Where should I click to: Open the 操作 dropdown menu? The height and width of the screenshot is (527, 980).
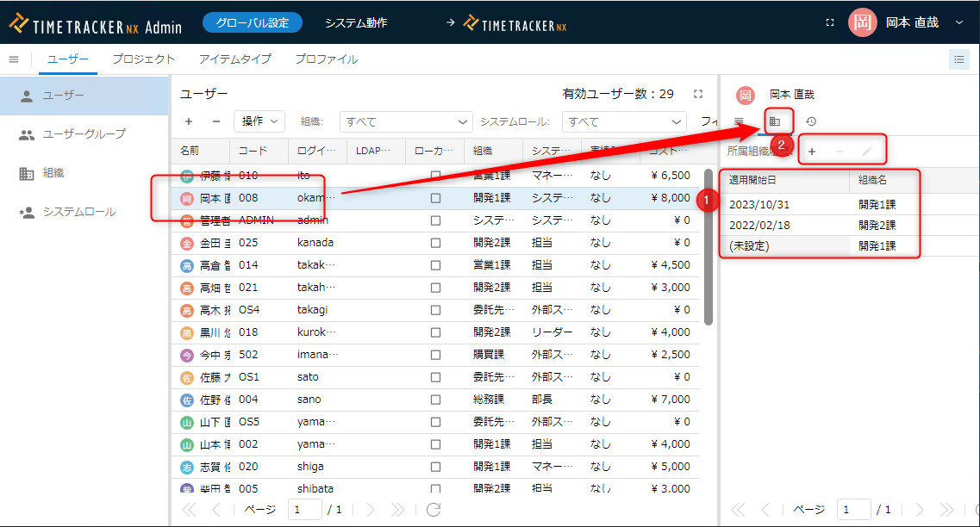tap(259, 121)
